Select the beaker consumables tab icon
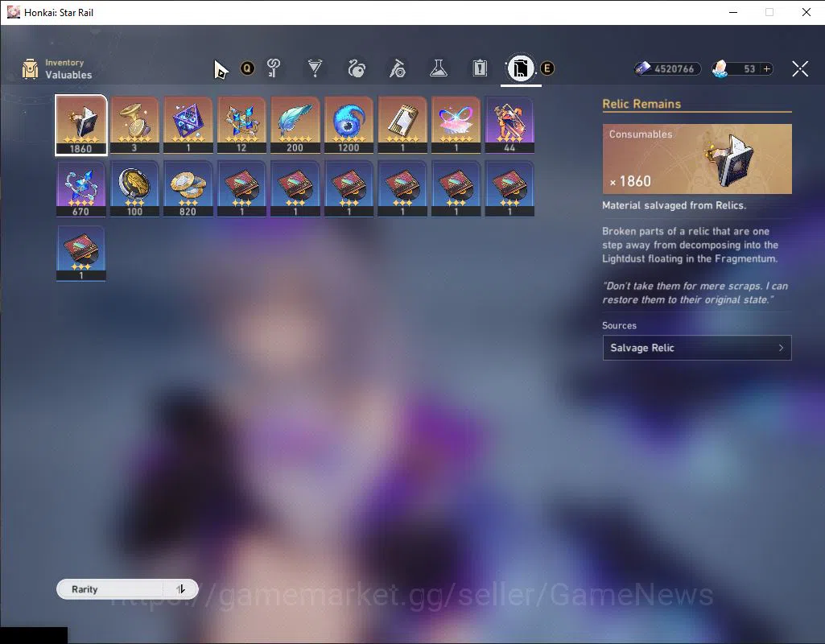This screenshot has width=825, height=644. click(x=439, y=68)
